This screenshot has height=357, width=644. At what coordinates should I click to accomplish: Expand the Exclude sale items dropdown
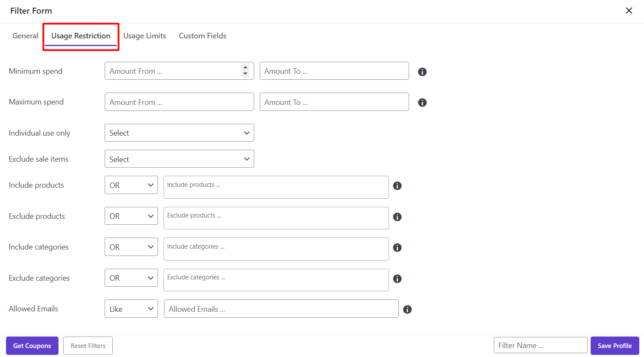[x=179, y=159]
